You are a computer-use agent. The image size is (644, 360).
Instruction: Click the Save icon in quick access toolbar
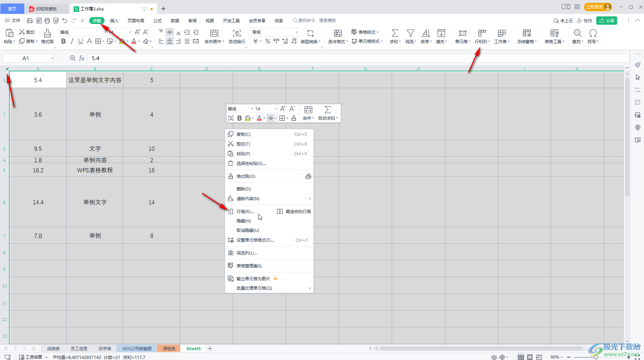[x=30, y=21]
